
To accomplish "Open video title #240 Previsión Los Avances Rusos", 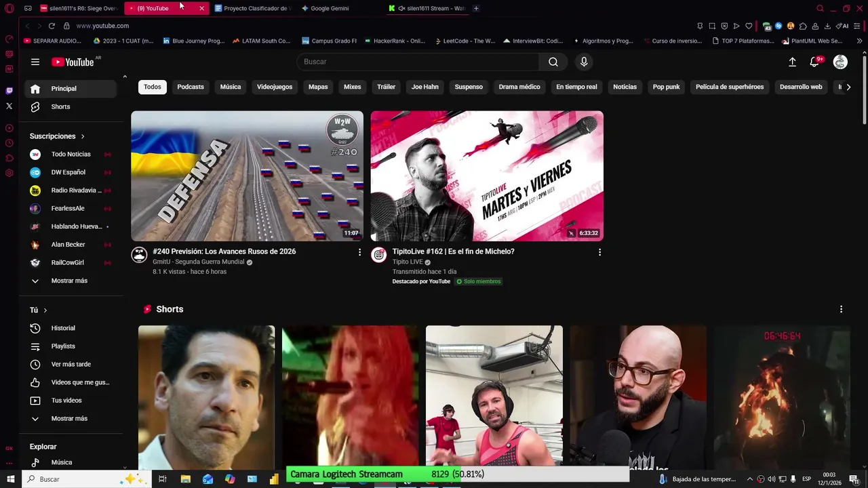I will (224, 251).
